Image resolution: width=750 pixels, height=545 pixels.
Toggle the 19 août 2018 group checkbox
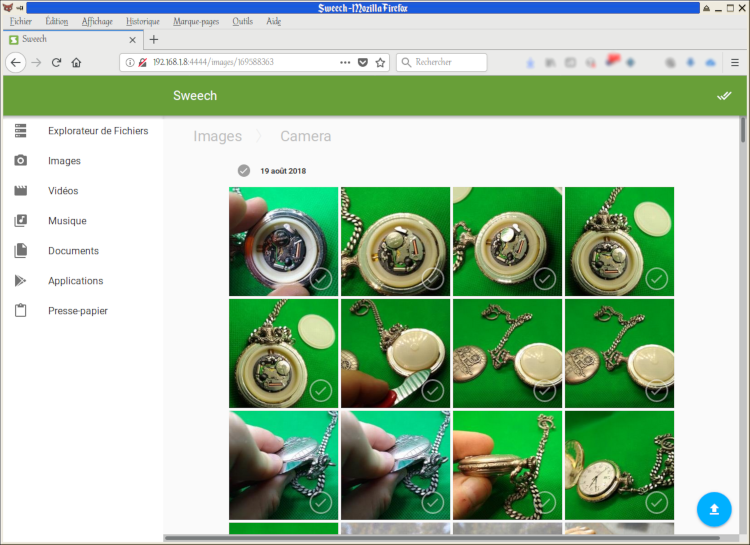pos(244,171)
